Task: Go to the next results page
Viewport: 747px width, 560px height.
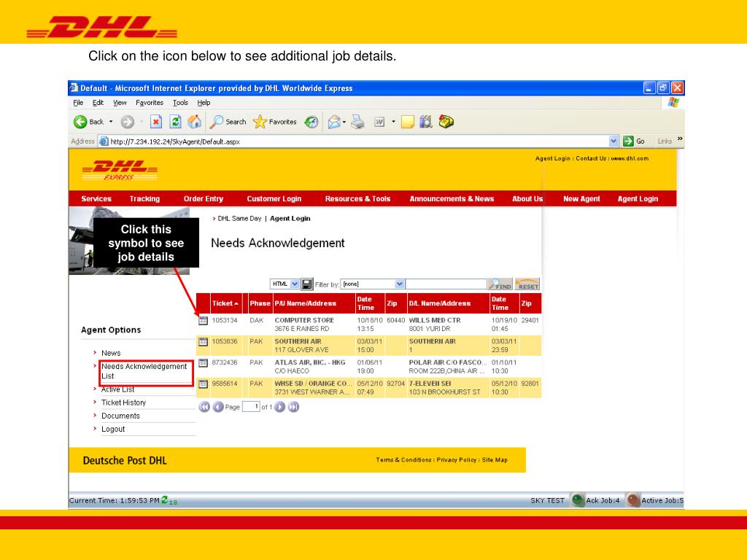Action: (280, 407)
